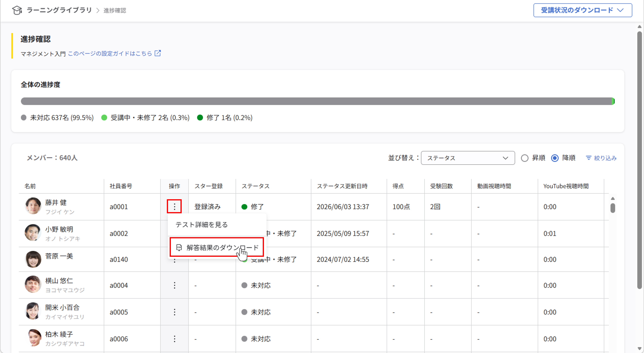Select the 昇順 ascending radio button
644x353 pixels.
[525, 158]
